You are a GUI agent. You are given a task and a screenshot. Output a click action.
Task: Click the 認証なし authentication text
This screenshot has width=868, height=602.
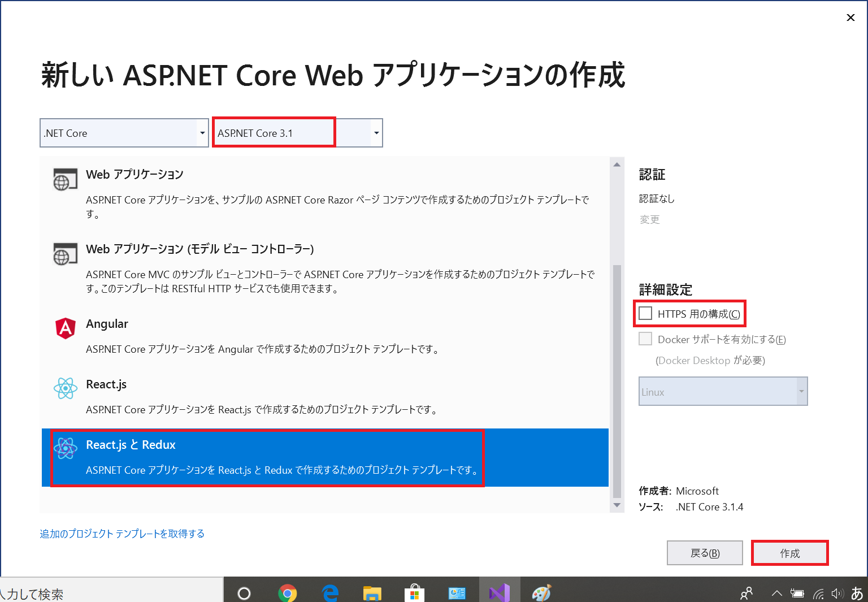click(657, 198)
